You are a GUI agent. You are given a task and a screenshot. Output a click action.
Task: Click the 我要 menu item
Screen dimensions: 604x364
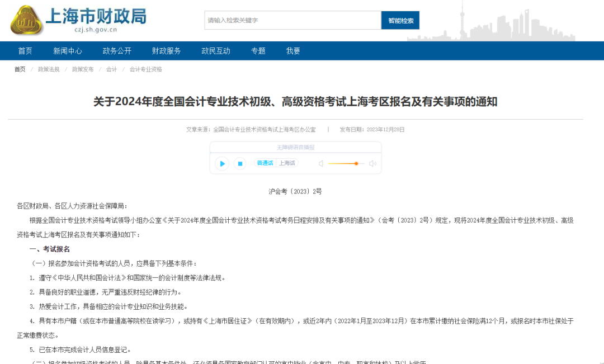[292, 50]
